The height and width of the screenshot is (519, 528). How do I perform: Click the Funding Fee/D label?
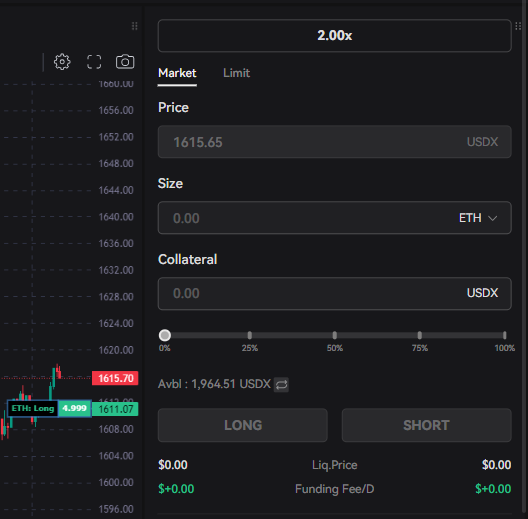tap(334, 489)
